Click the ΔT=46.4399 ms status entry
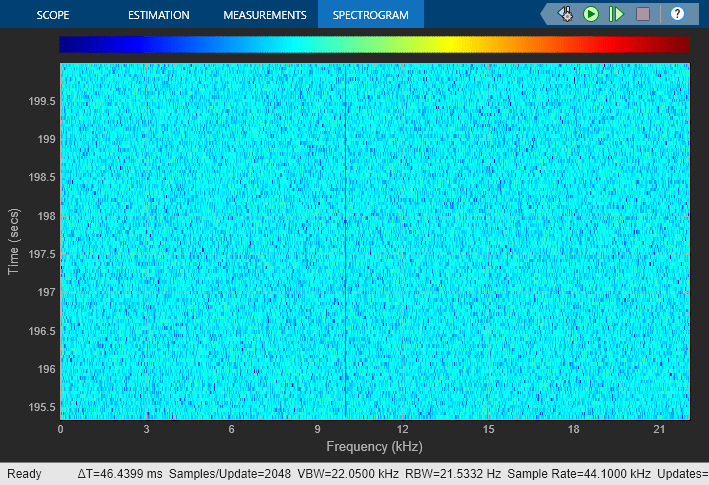Viewport: 709px width, 485px height. [x=120, y=474]
